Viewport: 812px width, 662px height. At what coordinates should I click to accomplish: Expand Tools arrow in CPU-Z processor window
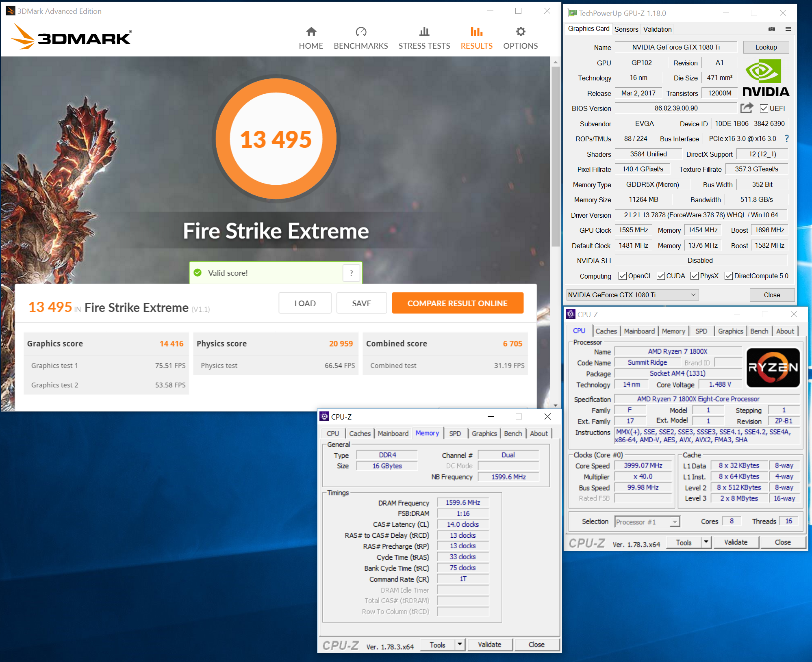click(706, 542)
